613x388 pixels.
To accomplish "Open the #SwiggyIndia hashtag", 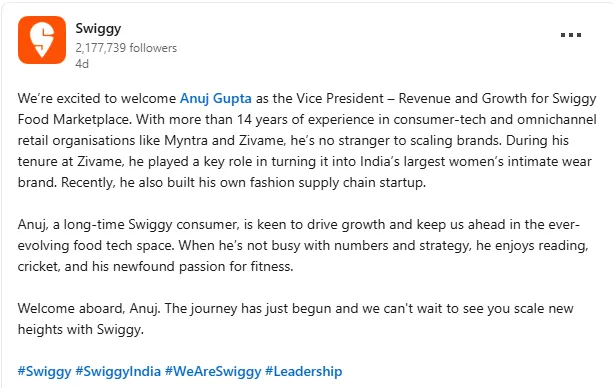I will pyautogui.click(x=118, y=371).
